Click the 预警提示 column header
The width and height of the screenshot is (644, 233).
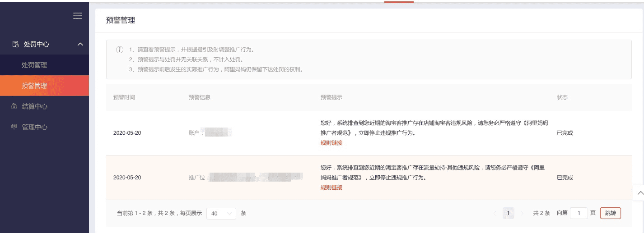pos(331,97)
